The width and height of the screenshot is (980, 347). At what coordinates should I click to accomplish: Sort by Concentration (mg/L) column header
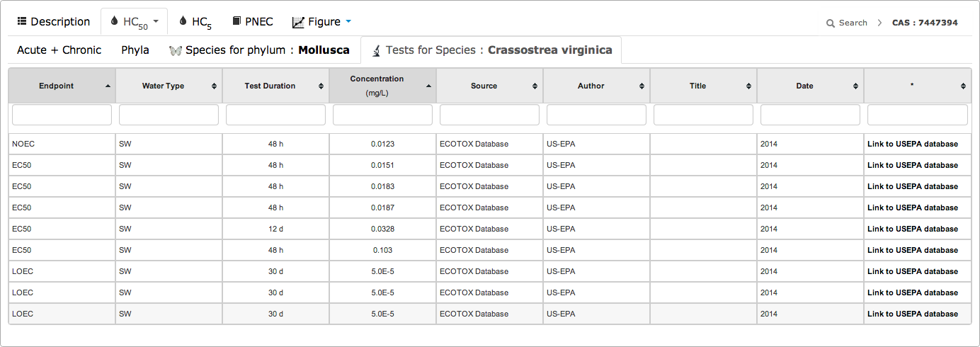[x=377, y=86]
